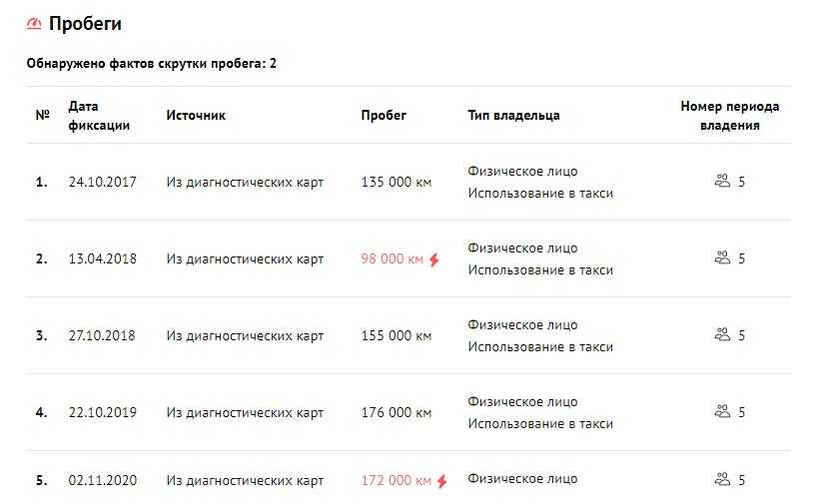Select the 24.10.2017 date entry

(102, 182)
